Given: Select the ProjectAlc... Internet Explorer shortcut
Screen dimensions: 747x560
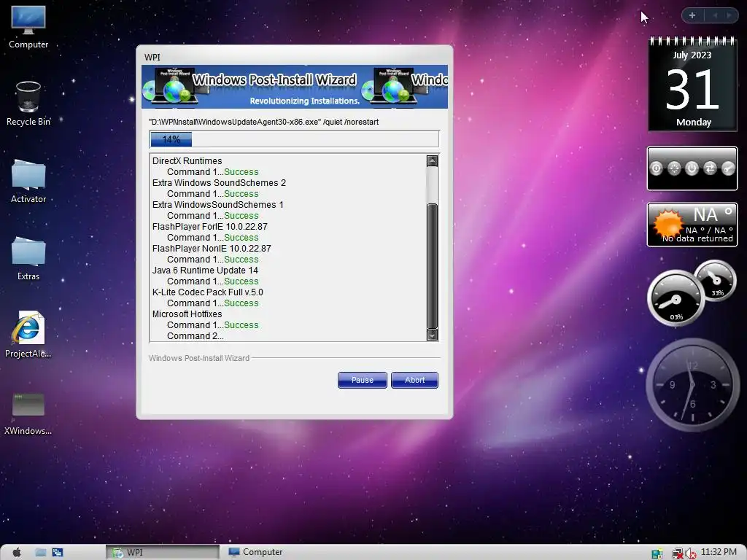Looking at the screenshot, I should 28,334.
